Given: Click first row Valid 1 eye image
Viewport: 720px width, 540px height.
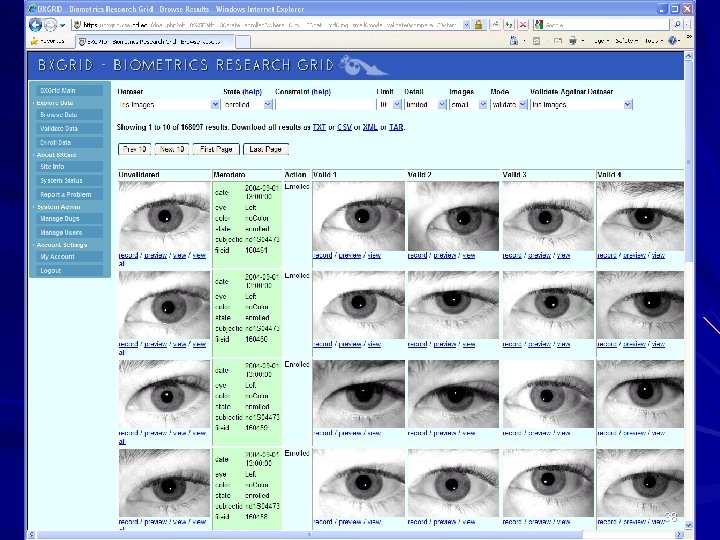Looking at the screenshot, I should [359, 216].
